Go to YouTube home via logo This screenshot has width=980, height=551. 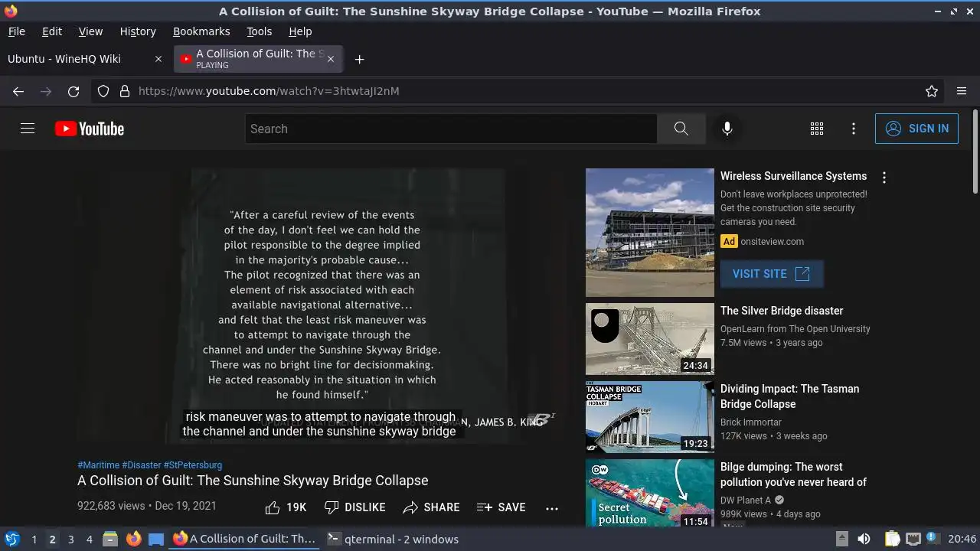90,129
